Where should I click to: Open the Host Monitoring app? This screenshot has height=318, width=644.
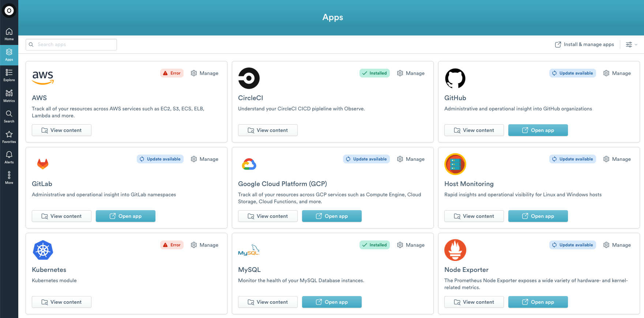[x=538, y=216]
